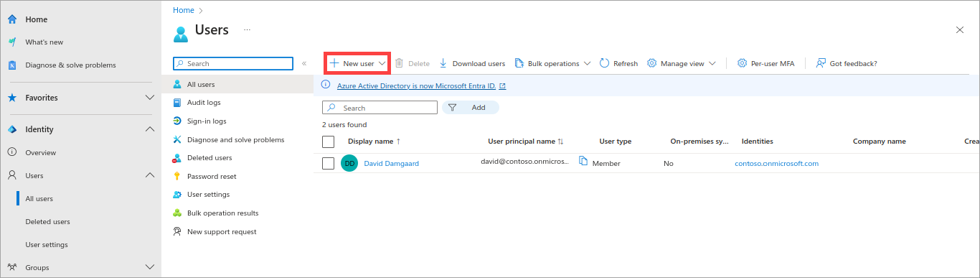Click the Identity diamond icon

(x=12, y=129)
